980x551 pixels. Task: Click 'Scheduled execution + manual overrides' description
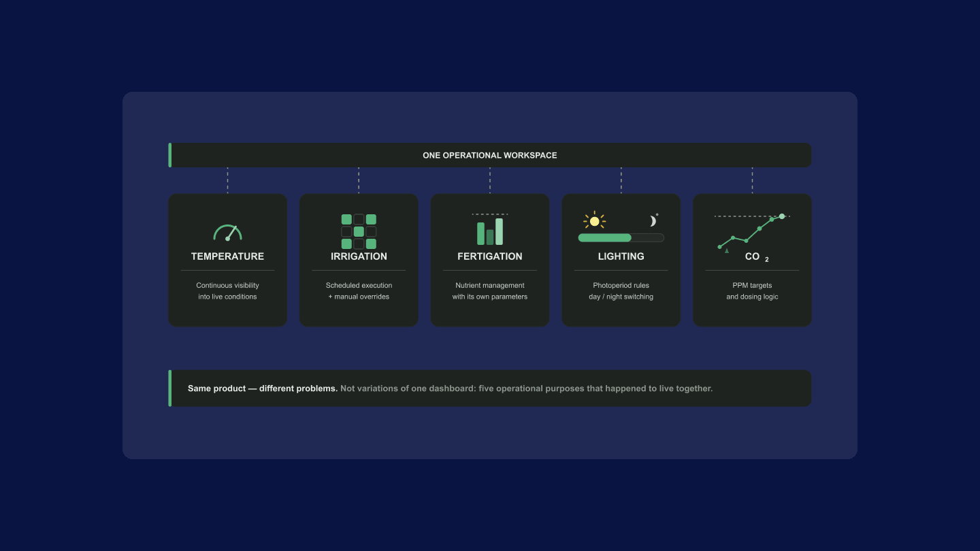tap(359, 291)
